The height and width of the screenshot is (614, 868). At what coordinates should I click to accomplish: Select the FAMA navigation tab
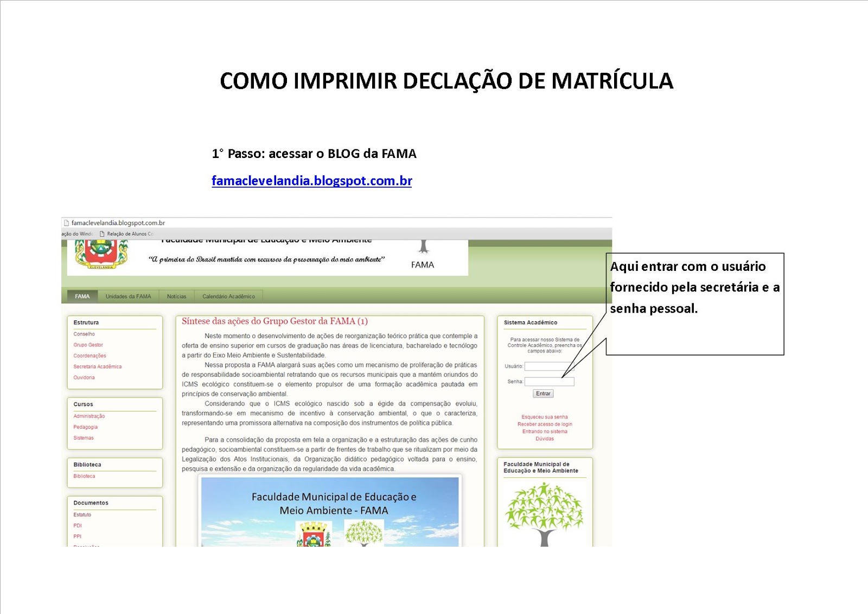click(82, 296)
